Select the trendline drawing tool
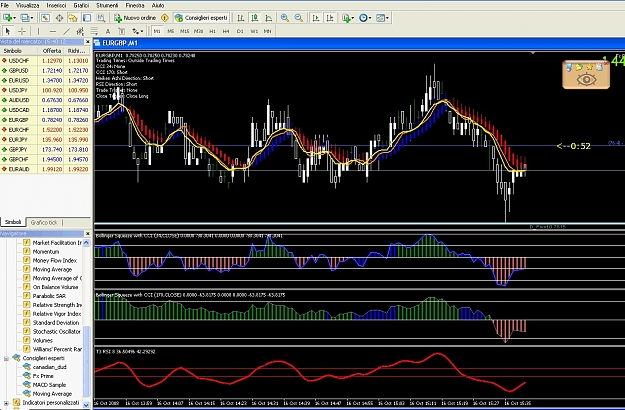Image resolution: width=625 pixels, height=410 pixels. point(66,31)
